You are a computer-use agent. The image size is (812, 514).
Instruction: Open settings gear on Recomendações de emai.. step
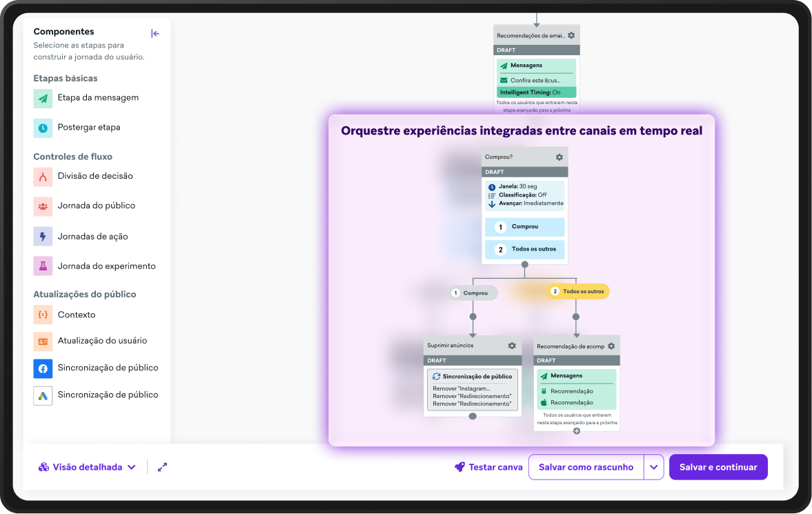click(x=571, y=36)
